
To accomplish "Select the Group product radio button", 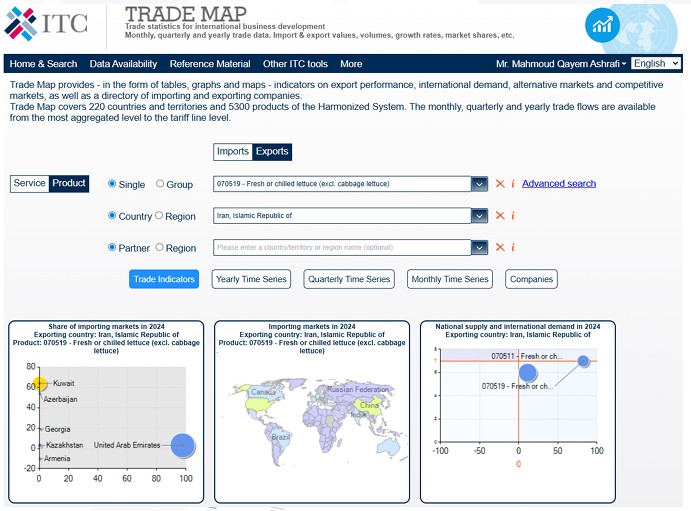I will point(160,184).
